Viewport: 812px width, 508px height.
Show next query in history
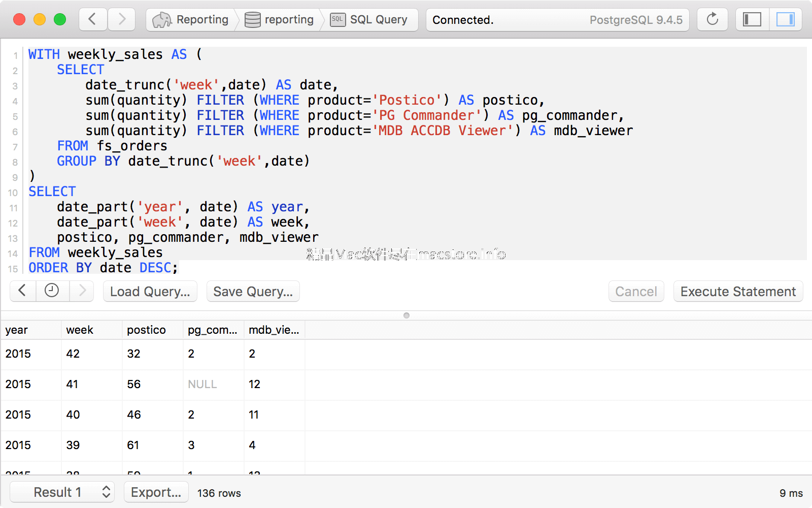click(82, 291)
